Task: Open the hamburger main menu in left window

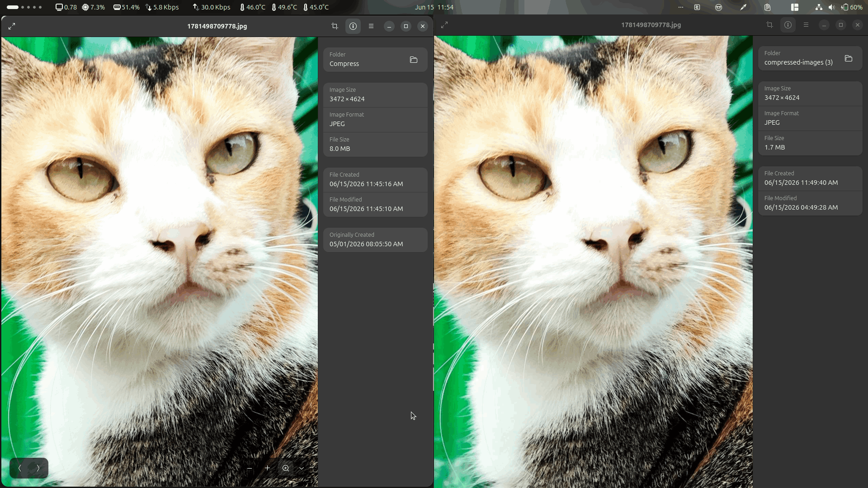Action: pyautogui.click(x=371, y=26)
